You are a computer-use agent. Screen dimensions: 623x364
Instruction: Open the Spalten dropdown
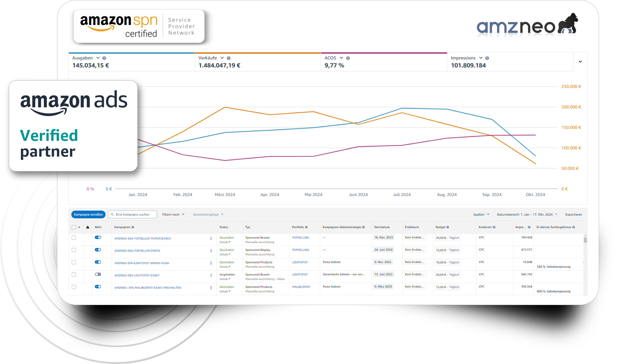(481, 214)
